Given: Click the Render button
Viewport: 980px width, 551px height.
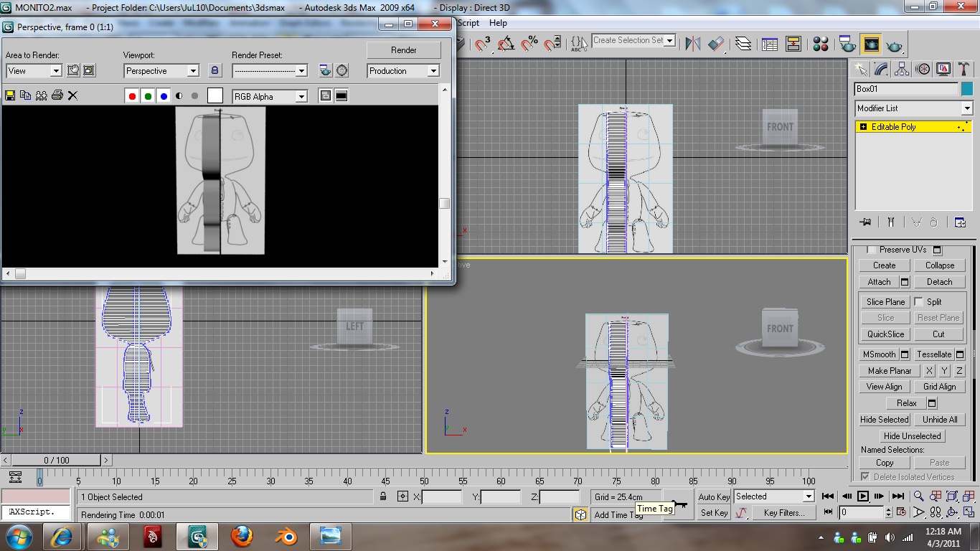Looking at the screenshot, I should [x=404, y=50].
